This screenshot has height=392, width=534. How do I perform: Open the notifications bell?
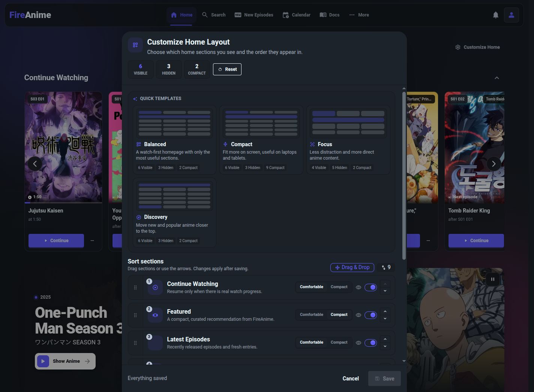pyautogui.click(x=495, y=15)
